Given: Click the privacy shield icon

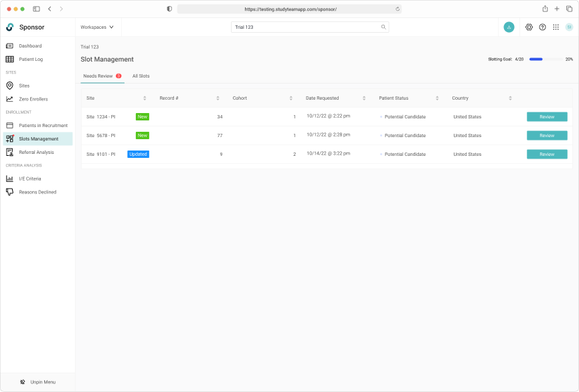Looking at the screenshot, I should (169, 9).
